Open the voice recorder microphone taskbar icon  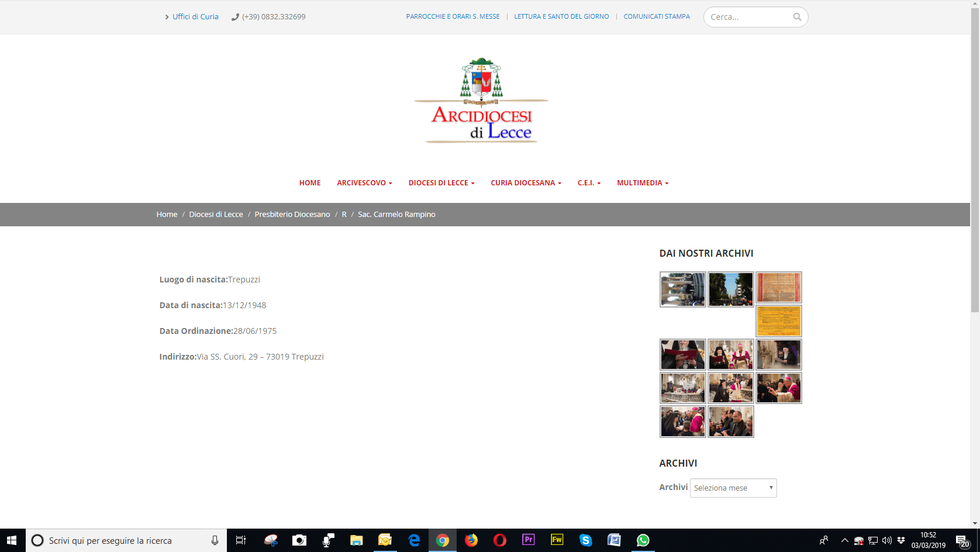click(x=328, y=540)
